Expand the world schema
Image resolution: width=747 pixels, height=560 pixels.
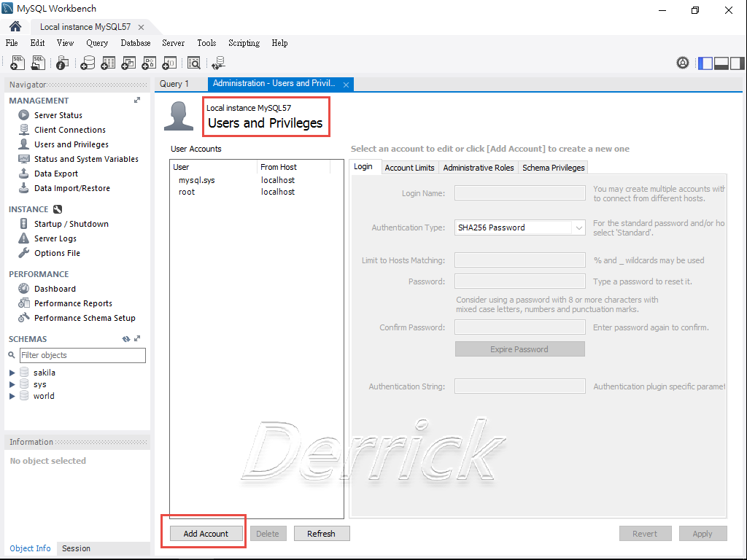coord(12,396)
